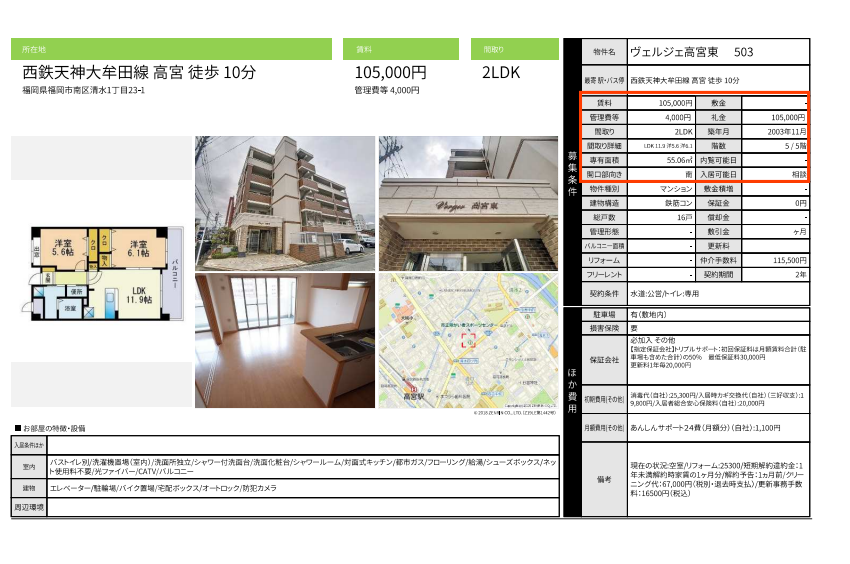Select the 駐車場 row in cost table

pos(604,314)
